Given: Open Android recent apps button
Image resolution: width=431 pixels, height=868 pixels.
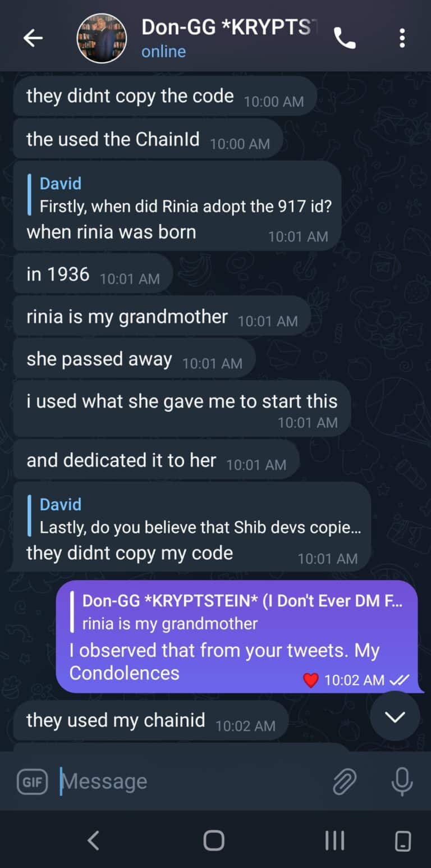Looking at the screenshot, I should pyautogui.click(x=334, y=840).
